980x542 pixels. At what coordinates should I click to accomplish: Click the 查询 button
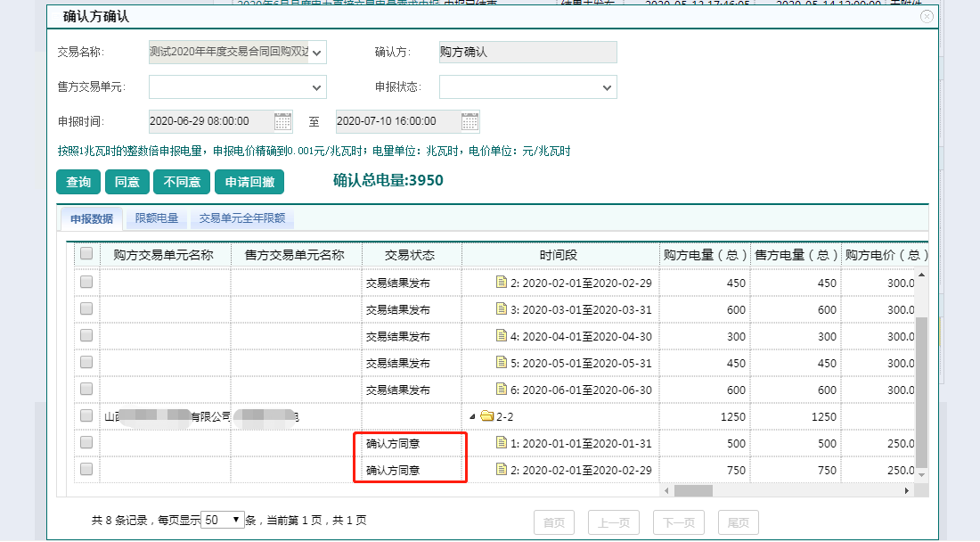tap(78, 182)
